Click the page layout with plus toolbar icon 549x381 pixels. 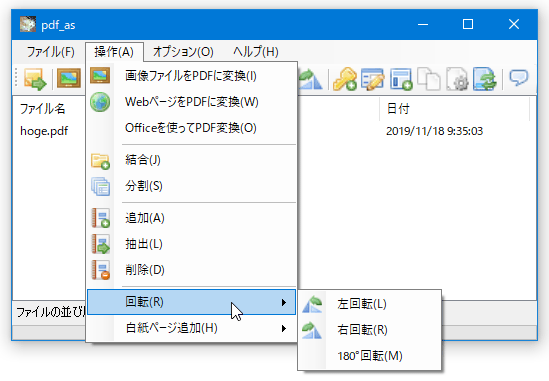click(x=401, y=79)
